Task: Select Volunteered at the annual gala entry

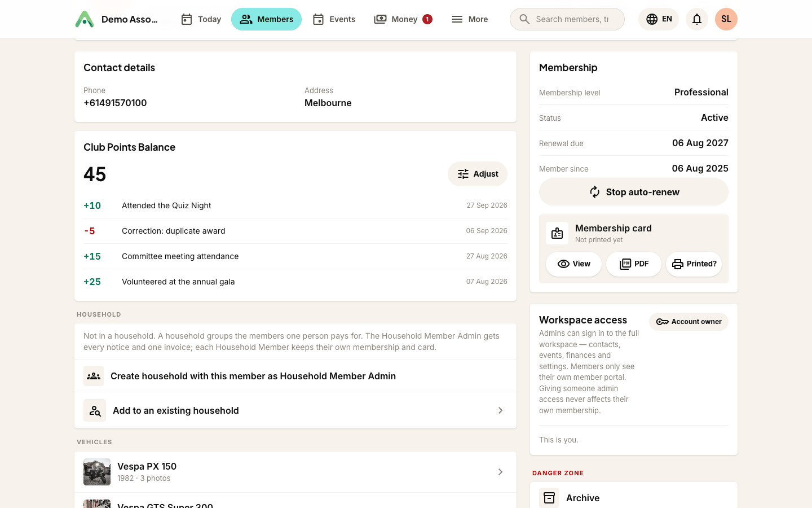Action: [295, 282]
